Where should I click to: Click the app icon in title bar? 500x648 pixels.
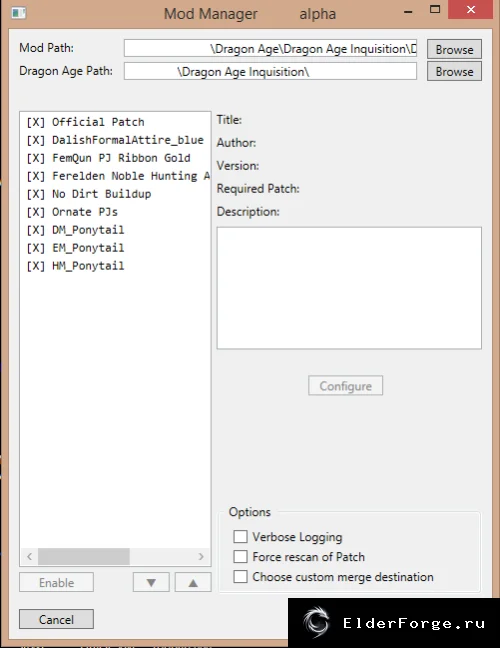(19, 13)
